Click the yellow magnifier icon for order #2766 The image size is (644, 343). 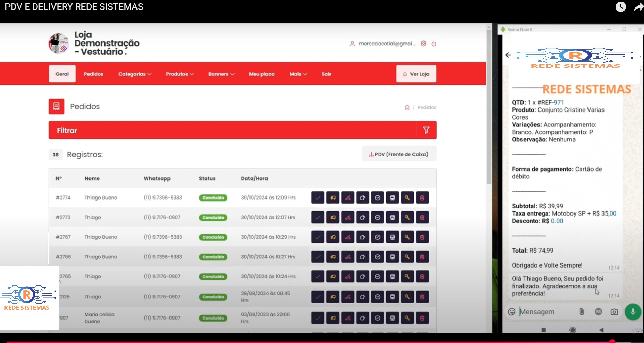407,257
